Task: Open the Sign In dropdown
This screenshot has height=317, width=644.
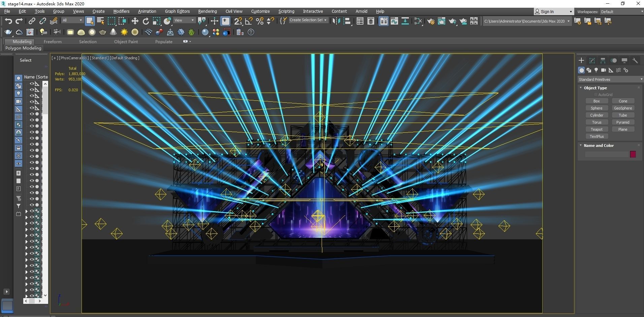Action: [553, 11]
